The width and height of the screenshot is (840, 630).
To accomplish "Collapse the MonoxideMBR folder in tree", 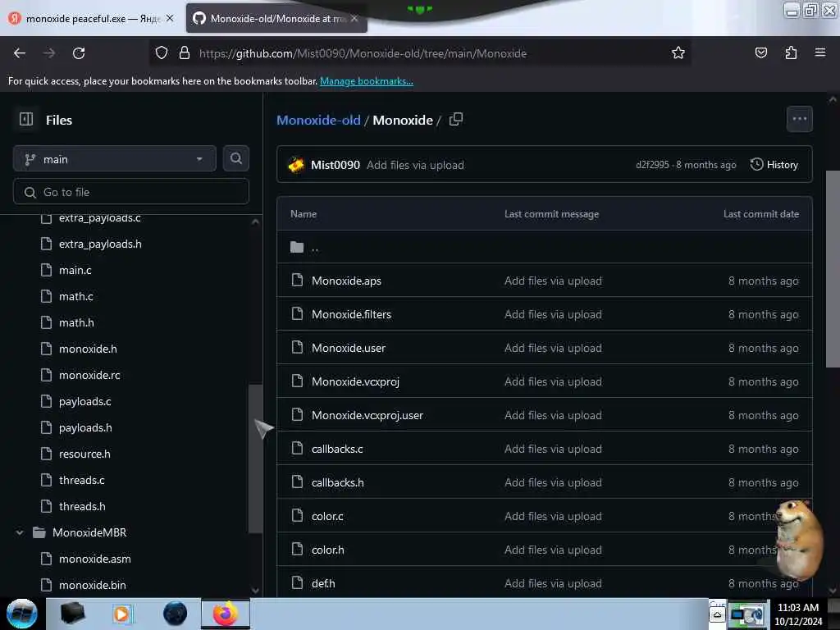I will click(20, 532).
